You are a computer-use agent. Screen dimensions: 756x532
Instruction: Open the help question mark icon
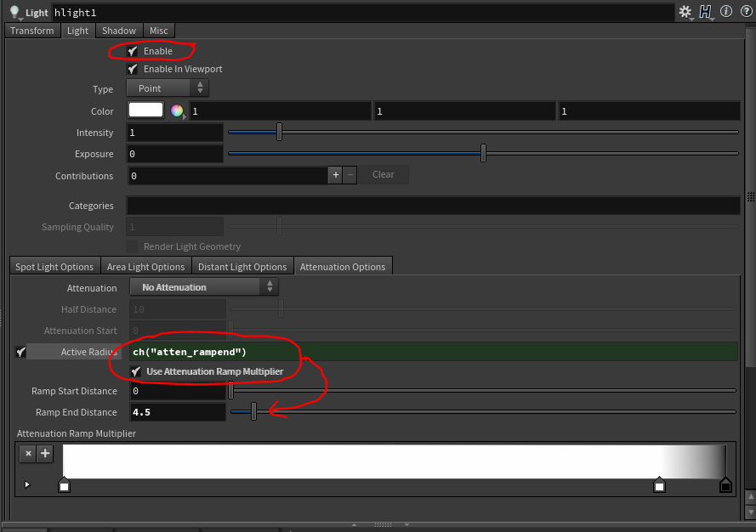pos(744,12)
